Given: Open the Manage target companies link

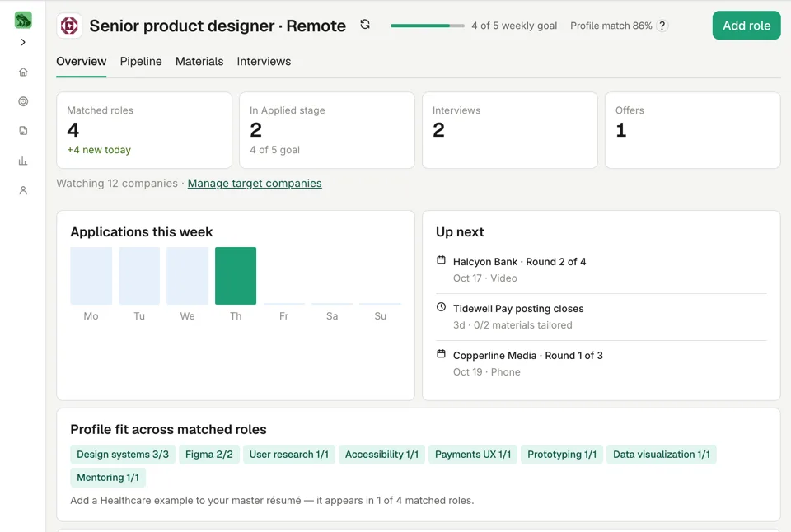Looking at the screenshot, I should point(255,184).
